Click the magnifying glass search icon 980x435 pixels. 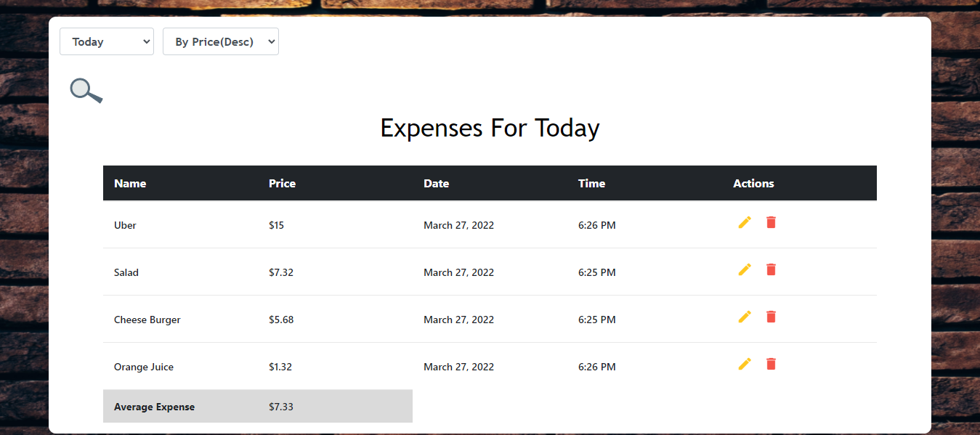coord(86,90)
